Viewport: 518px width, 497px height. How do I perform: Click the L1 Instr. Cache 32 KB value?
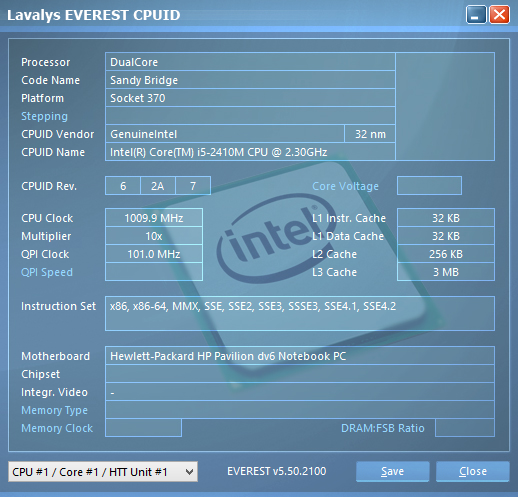coord(446,218)
